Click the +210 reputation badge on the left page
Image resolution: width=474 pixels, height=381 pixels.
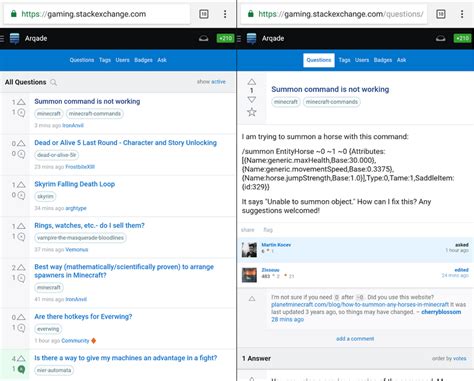225,39
